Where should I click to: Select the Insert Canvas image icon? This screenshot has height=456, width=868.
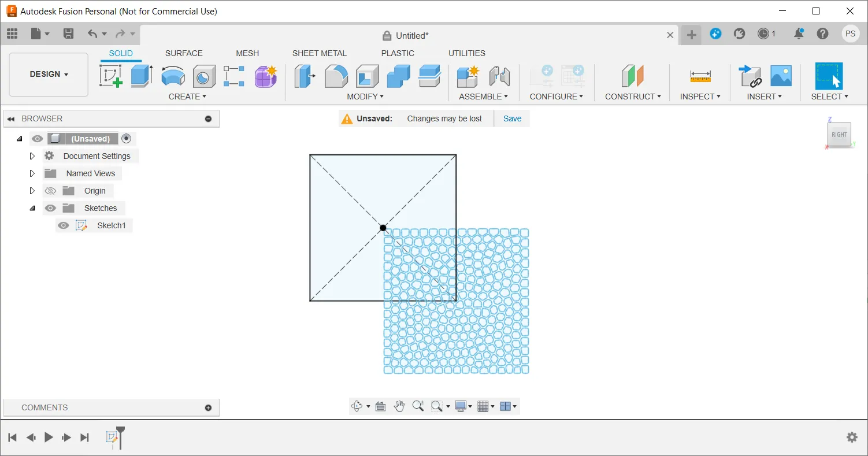[781, 76]
